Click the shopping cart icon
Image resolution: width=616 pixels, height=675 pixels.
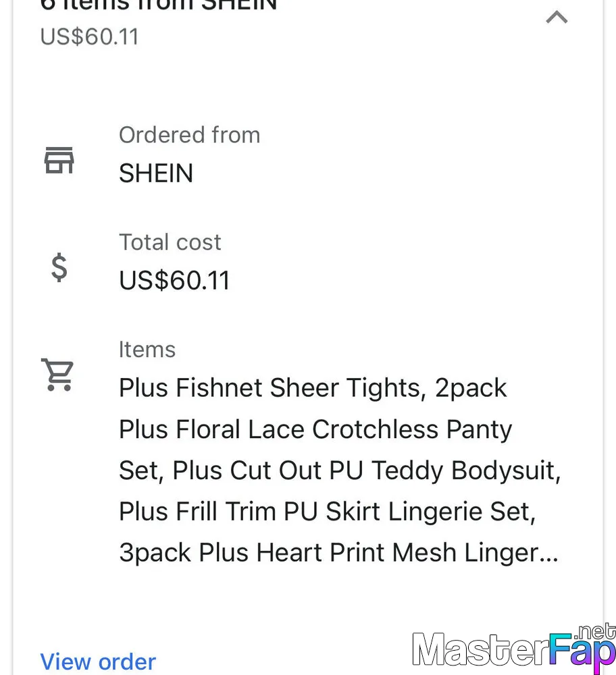(x=57, y=375)
